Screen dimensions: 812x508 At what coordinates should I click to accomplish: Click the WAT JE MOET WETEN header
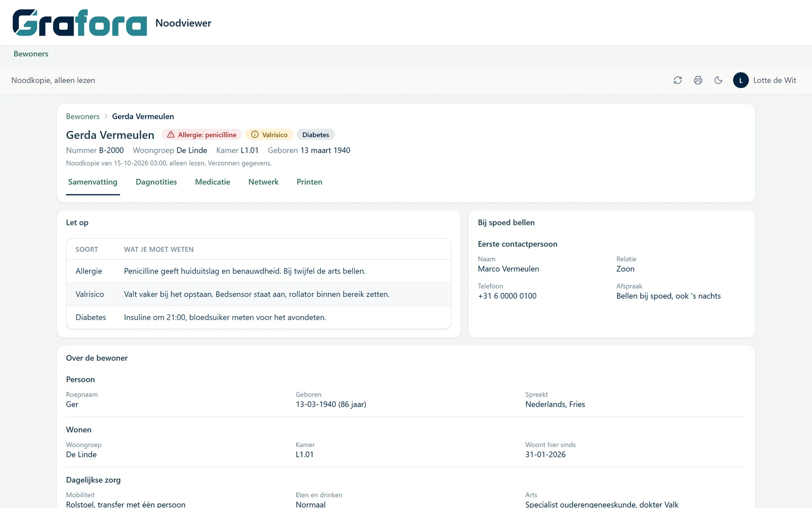(159, 249)
